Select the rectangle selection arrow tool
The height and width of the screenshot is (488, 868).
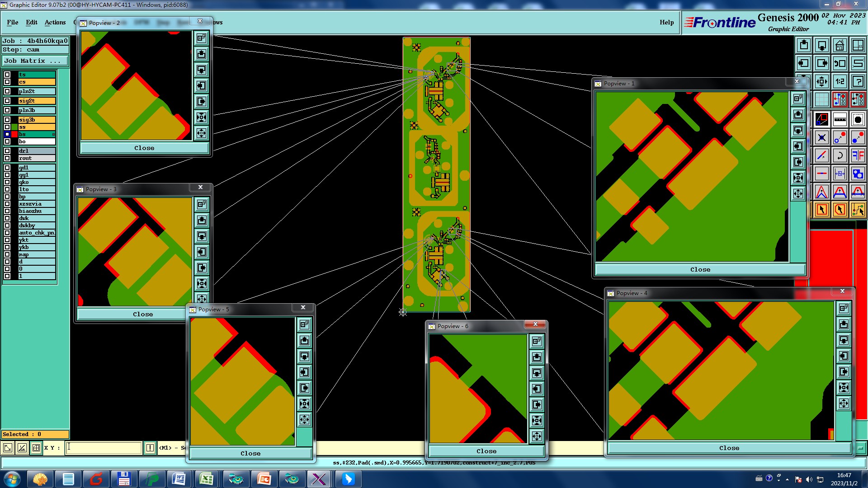click(x=822, y=210)
